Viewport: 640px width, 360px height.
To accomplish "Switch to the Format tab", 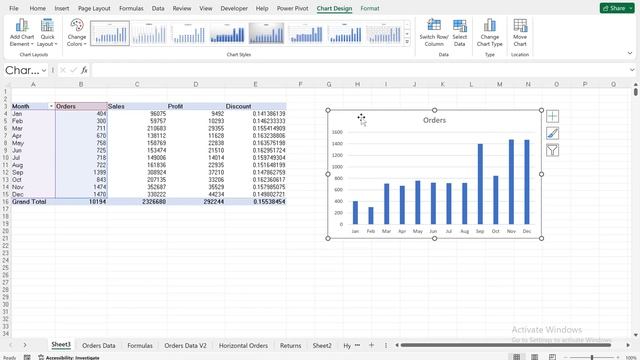I will (370, 8).
